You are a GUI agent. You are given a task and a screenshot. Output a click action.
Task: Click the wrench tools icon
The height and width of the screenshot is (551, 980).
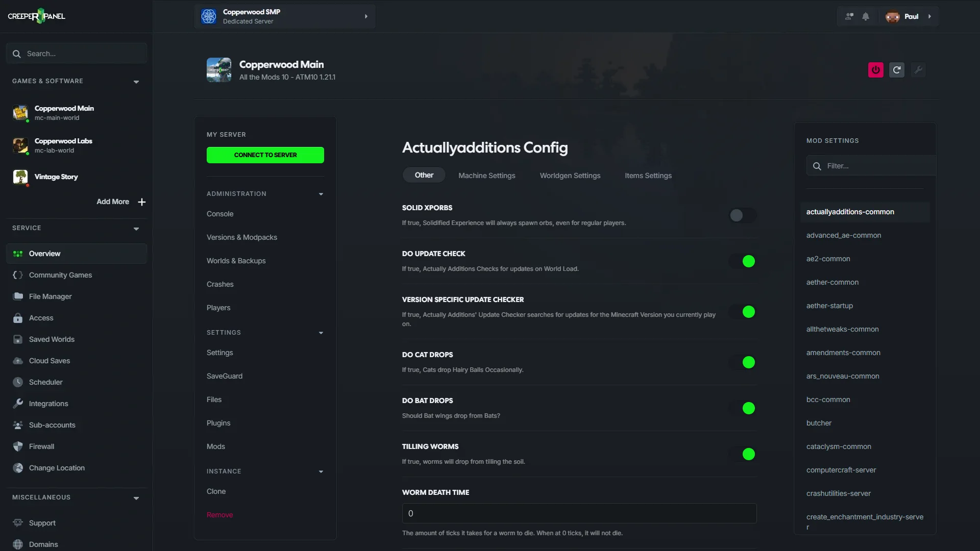tap(918, 70)
